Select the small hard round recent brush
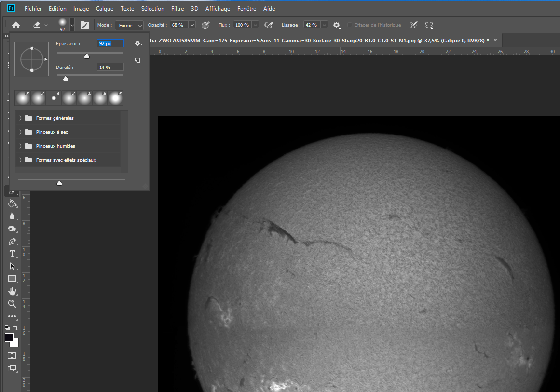 pos(54,98)
